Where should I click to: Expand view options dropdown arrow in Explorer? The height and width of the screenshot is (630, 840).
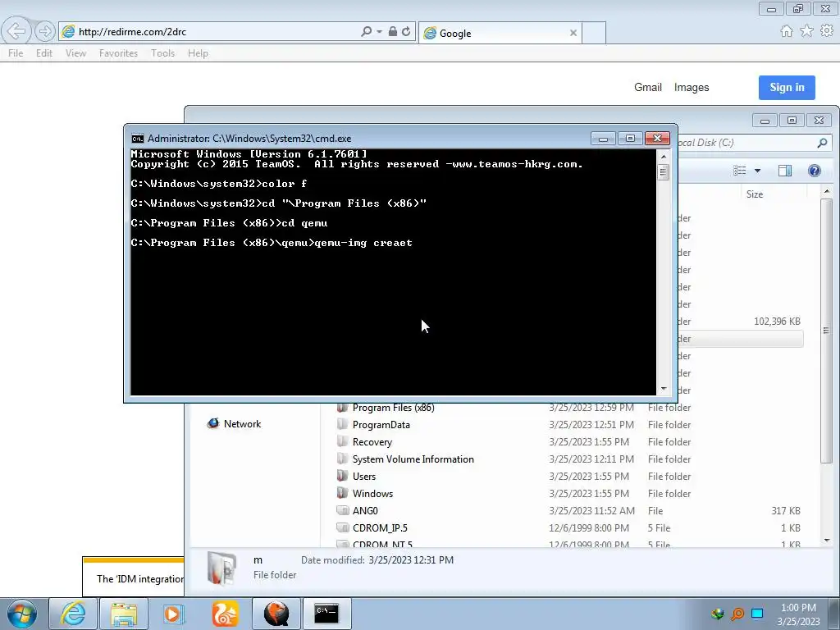pos(757,171)
